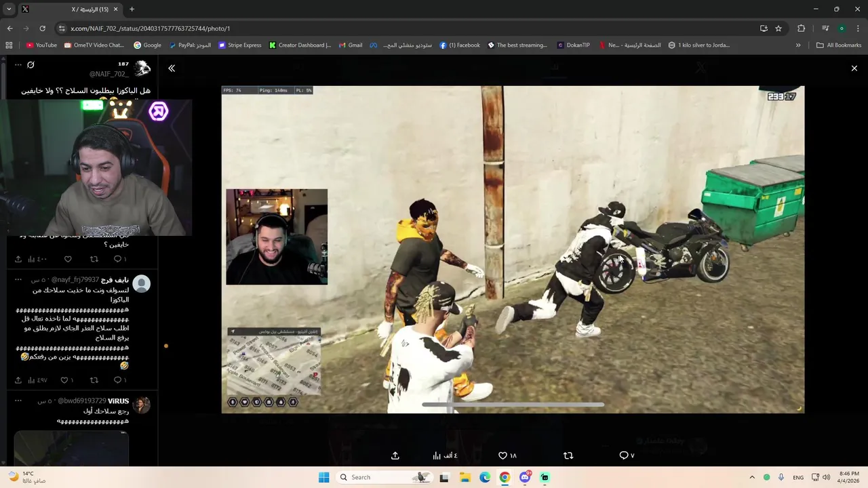Open @bwd69193729 profile link

coord(82,401)
